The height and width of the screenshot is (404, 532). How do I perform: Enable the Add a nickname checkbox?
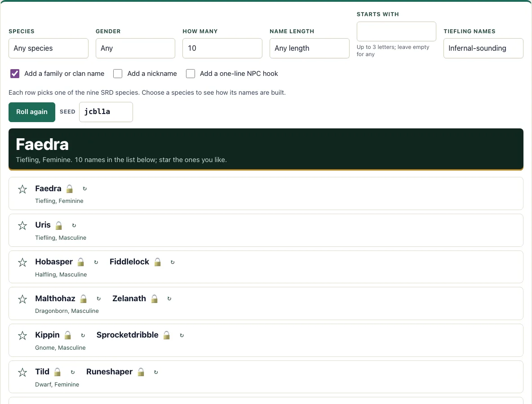pyautogui.click(x=118, y=74)
